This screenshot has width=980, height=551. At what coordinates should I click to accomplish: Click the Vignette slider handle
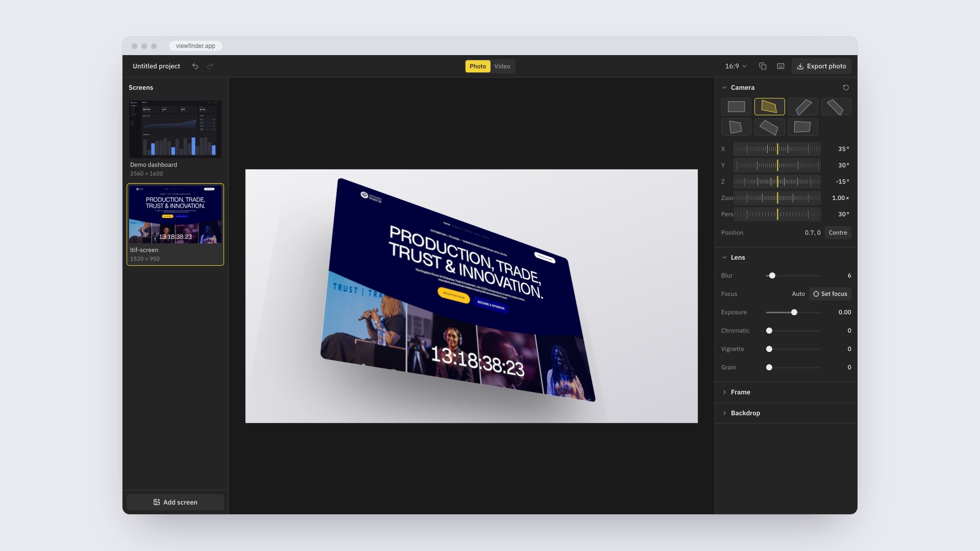[769, 349]
